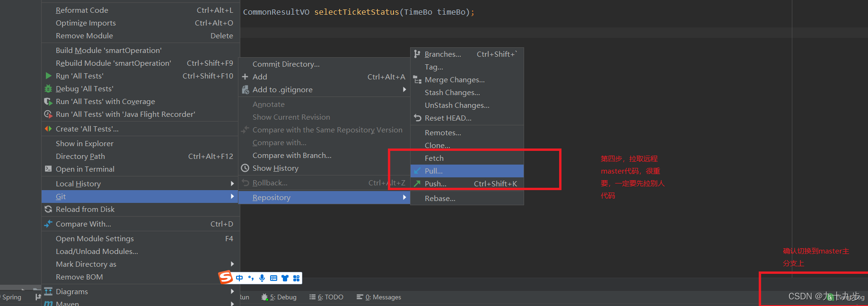The height and width of the screenshot is (306, 868).
Task: Expand the Local History submenu
Action: coord(140,184)
